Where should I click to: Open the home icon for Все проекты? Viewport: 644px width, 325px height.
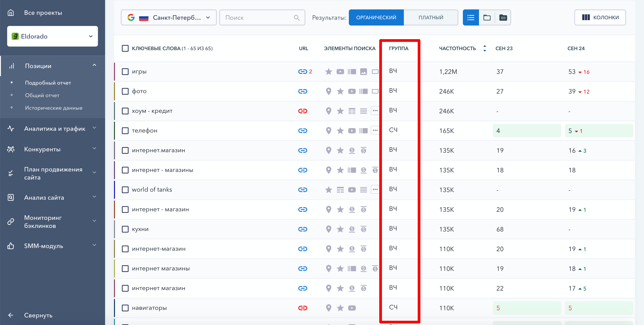11,13
